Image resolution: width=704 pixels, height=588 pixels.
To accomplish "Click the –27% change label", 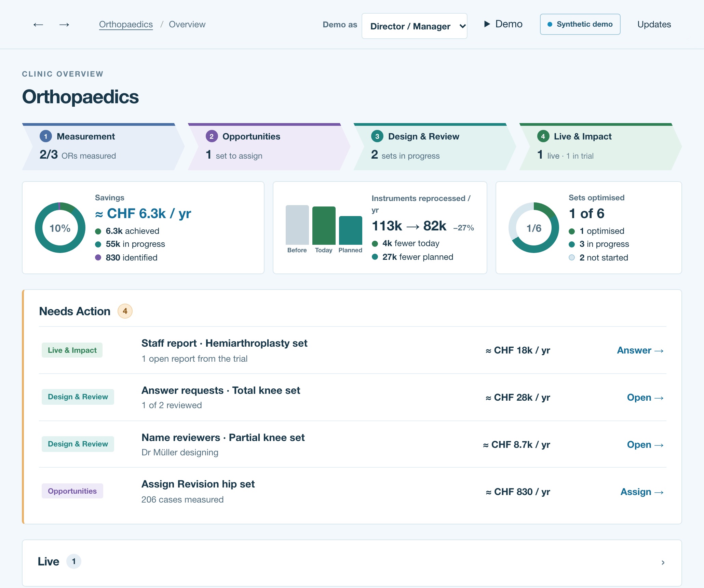I will point(463,228).
